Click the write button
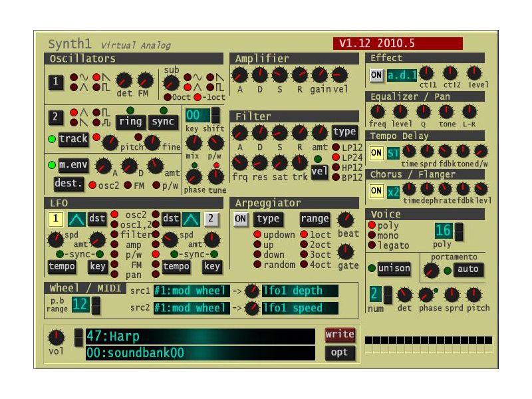The image size is (532, 399). click(x=339, y=334)
